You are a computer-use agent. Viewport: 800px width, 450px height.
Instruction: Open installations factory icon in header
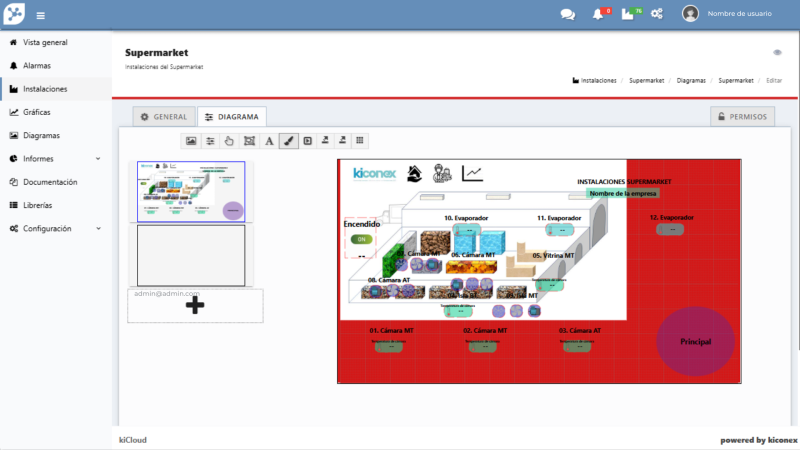(x=627, y=14)
